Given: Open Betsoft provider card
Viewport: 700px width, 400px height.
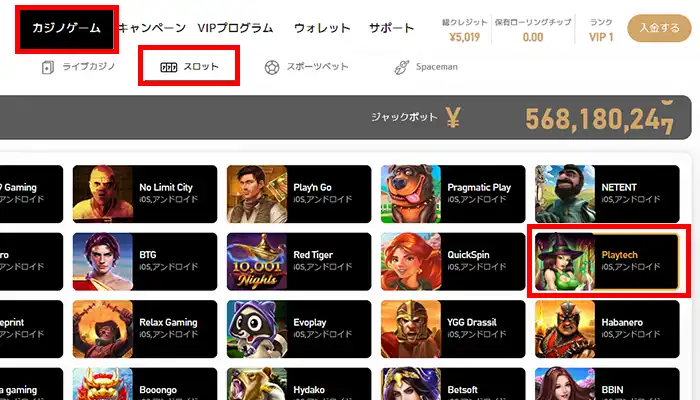Looking at the screenshot, I should coord(453,384).
